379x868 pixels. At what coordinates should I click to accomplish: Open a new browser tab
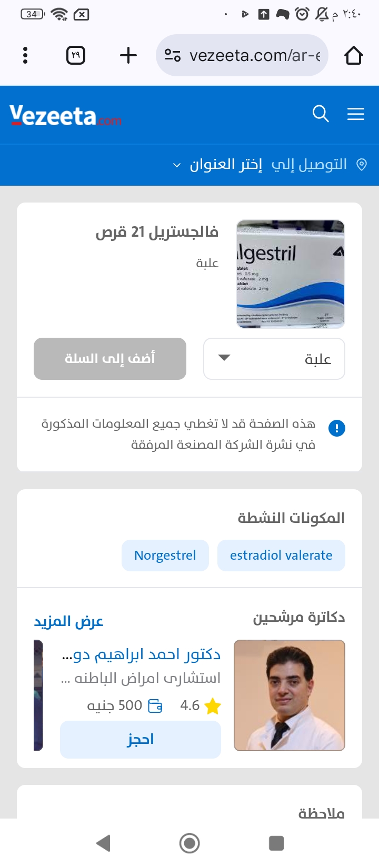[128, 55]
